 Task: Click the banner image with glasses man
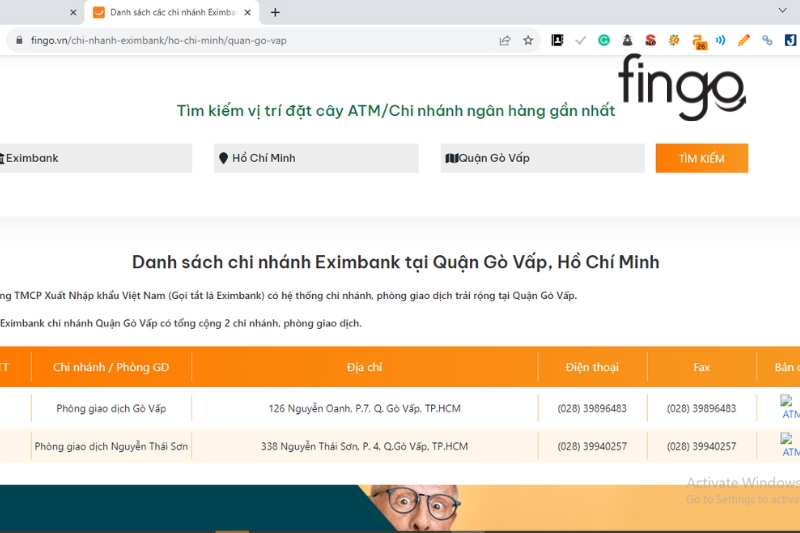coord(400,509)
